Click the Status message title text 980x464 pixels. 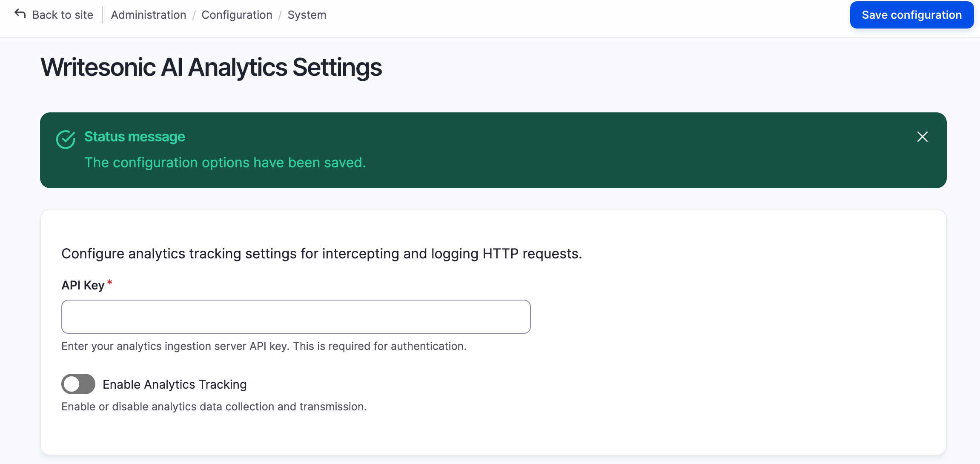[135, 137]
